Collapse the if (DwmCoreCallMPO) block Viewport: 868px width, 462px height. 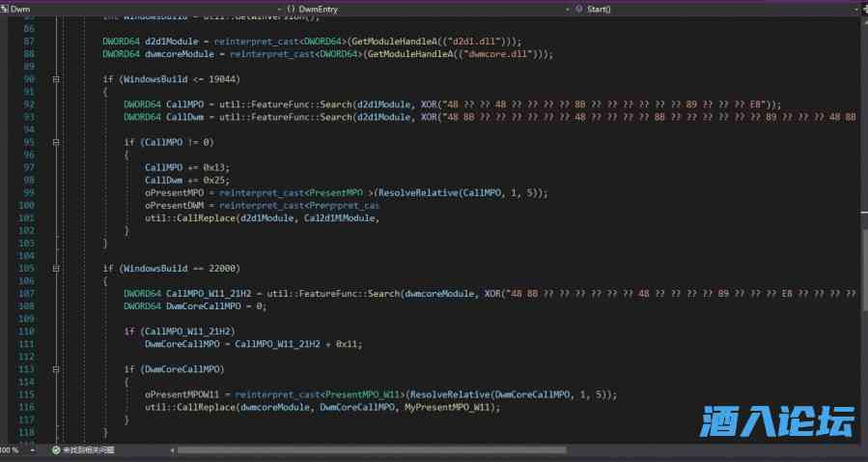point(56,369)
